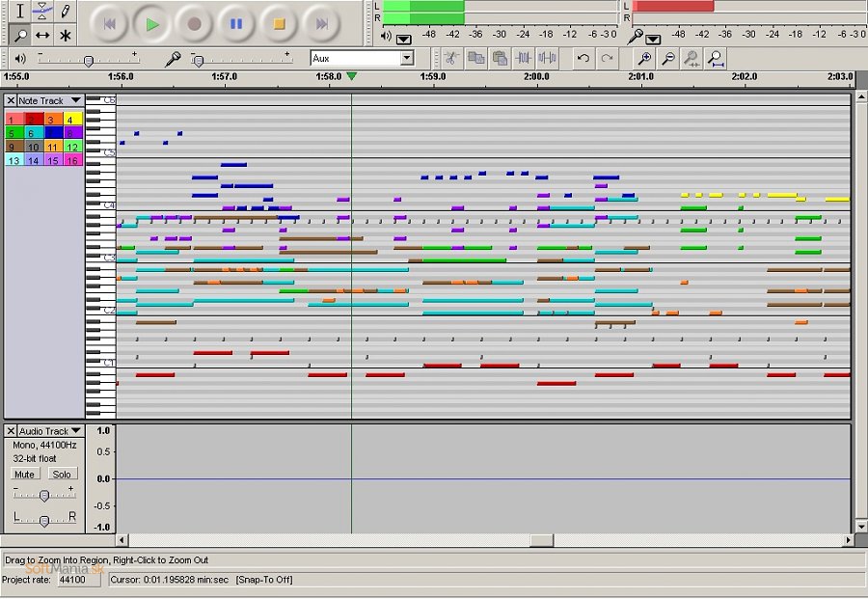The image size is (868, 599).
Task: Solo the Audio Track
Action: (x=62, y=474)
